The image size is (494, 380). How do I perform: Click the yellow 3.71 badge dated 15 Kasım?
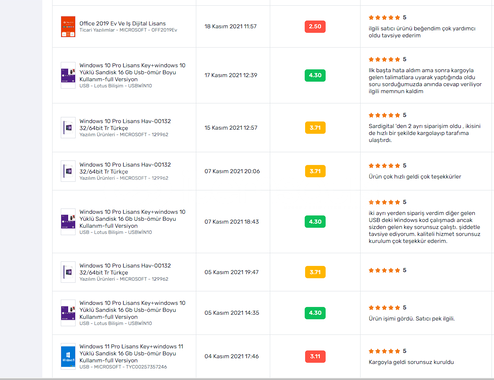315,128
